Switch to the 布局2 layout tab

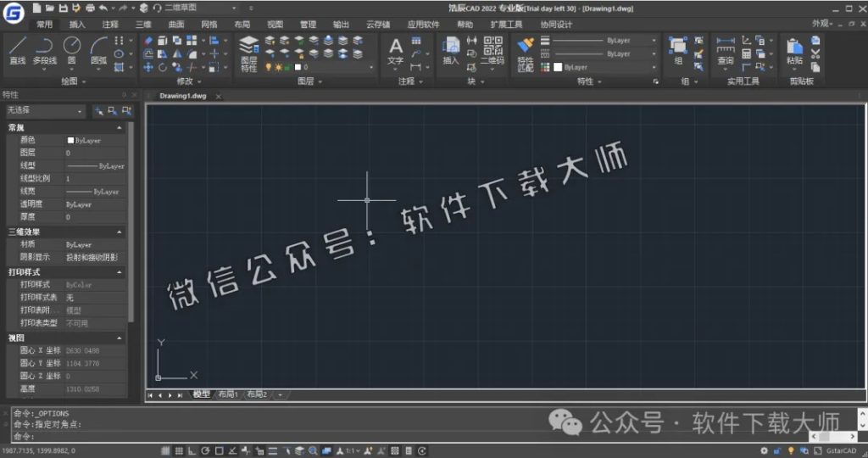pyautogui.click(x=257, y=395)
